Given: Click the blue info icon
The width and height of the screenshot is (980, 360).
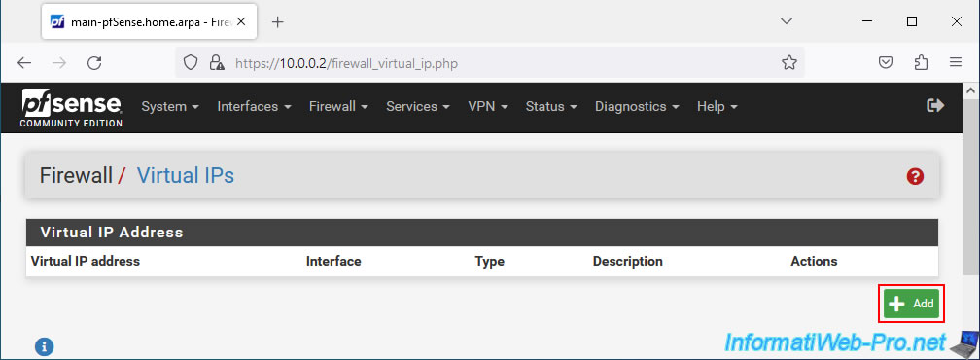Looking at the screenshot, I should click(45, 347).
